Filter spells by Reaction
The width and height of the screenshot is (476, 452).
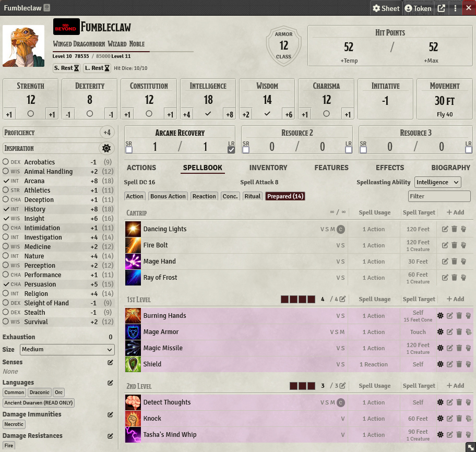204,196
